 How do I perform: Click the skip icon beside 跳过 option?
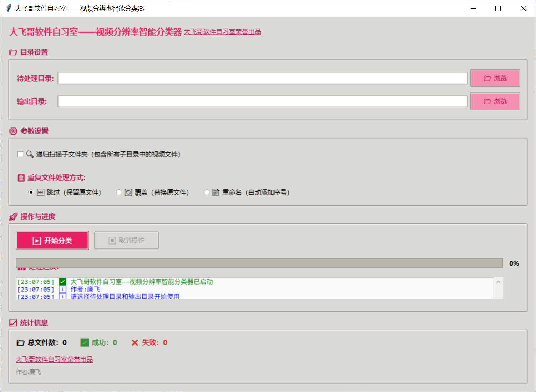(40, 192)
